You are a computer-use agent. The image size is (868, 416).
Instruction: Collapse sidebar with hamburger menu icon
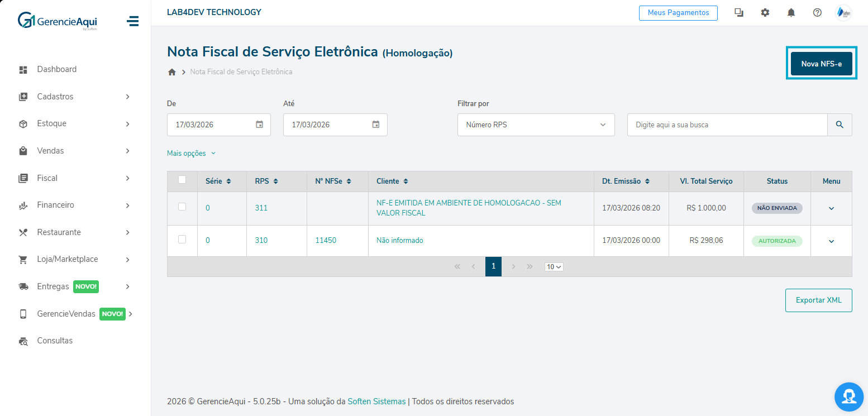click(132, 21)
